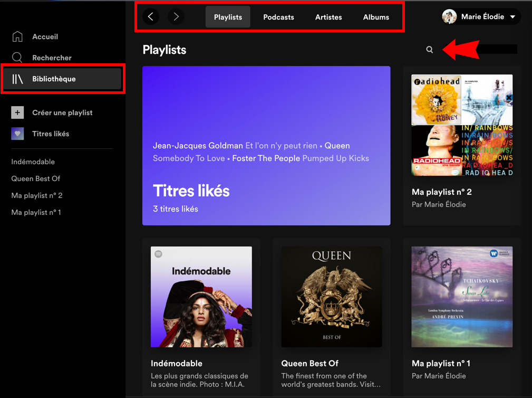The image size is (532, 398).
Task: Open Indémodable from the sidebar list
Action: pos(33,162)
